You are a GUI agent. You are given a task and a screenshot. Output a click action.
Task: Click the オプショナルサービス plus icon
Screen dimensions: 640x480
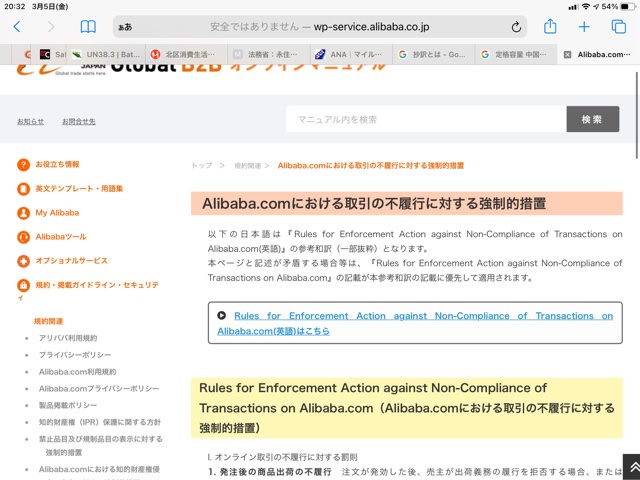click(x=23, y=261)
